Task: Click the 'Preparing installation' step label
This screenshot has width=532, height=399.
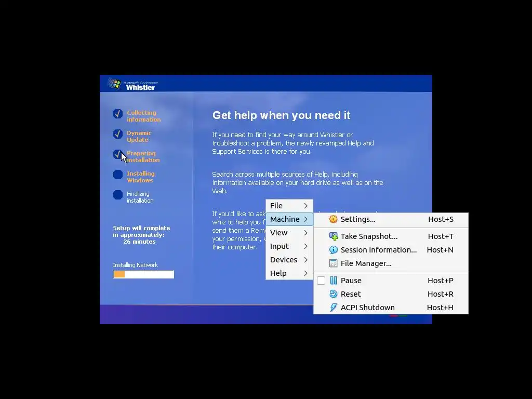Action: click(143, 157)
